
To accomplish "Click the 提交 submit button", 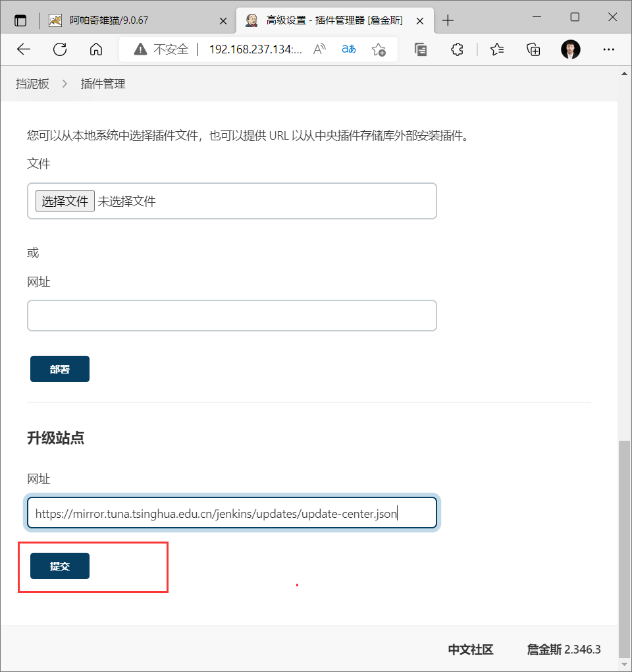I will tap(59, 566).
